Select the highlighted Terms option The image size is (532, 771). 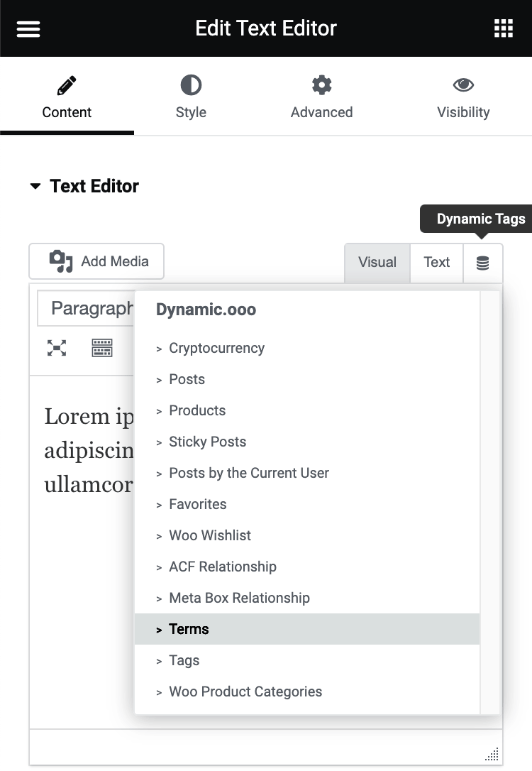tap(188, 629)
